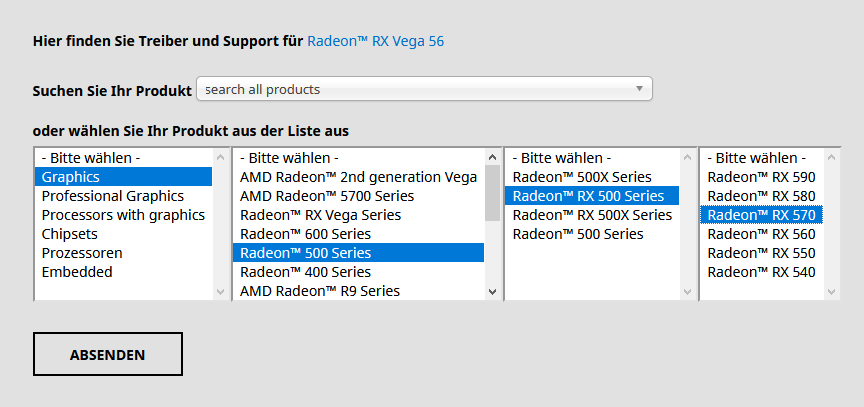Image resolution: width=864 pixels, height=407 pixels.
Task: Select Prozessoren from the category list
Action: 82,253
